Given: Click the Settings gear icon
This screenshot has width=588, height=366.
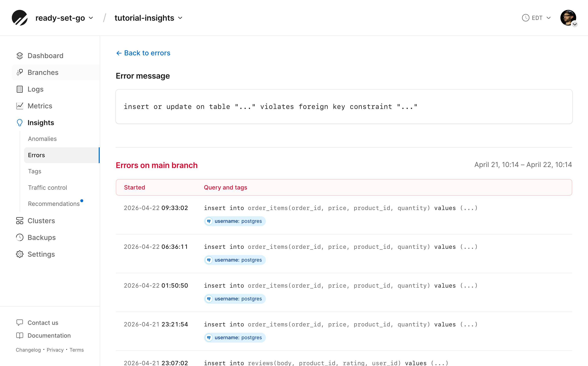Looking at the screenshot, I should click(20, 254).
